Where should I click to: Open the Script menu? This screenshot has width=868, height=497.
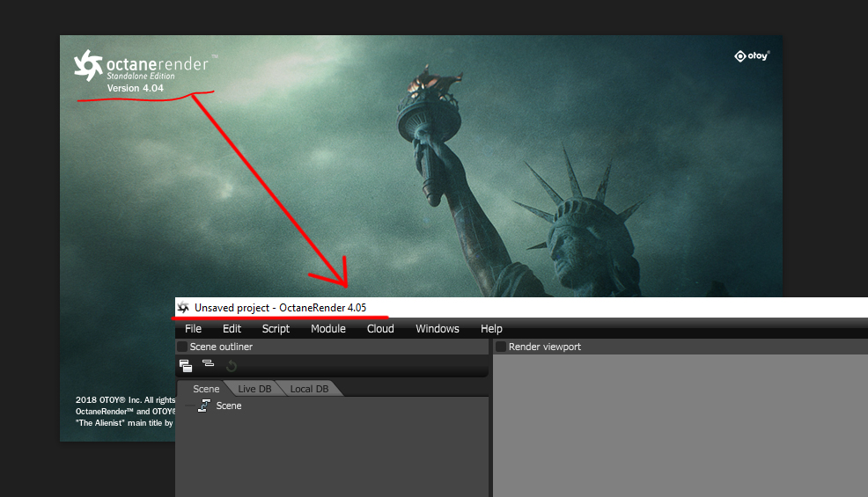click(276, 329)
